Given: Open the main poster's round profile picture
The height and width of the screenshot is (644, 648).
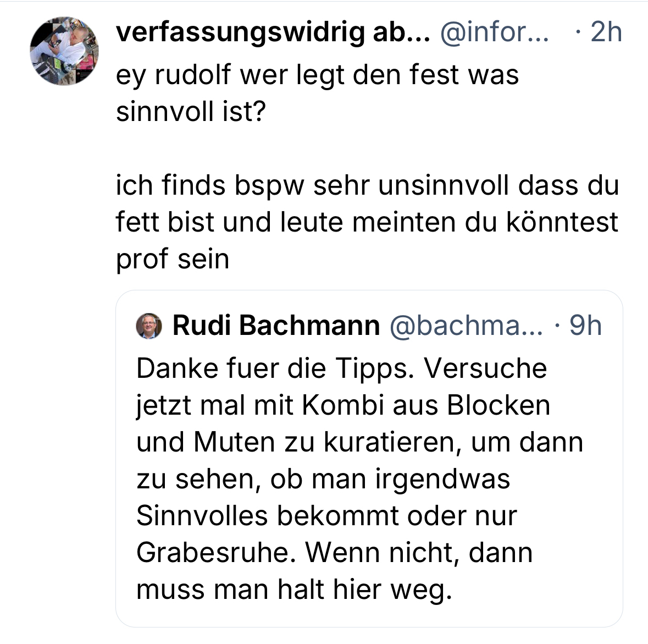Looking at the screenshot, I should (64, 51).
